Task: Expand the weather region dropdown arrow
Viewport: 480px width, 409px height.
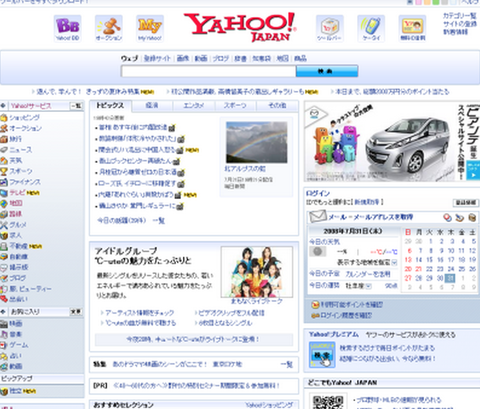Action: click(394, 262)
